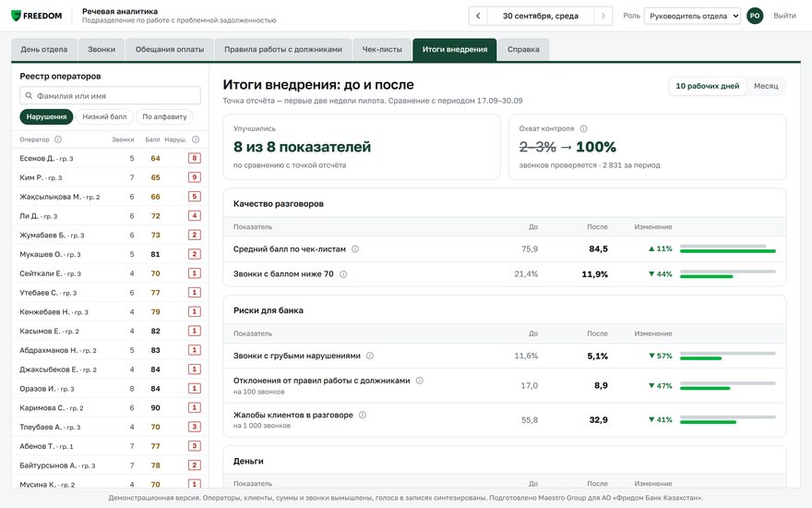Select the Итоги внедрения tab
This screenshot has height=508, width=812.
coord(455,50)
